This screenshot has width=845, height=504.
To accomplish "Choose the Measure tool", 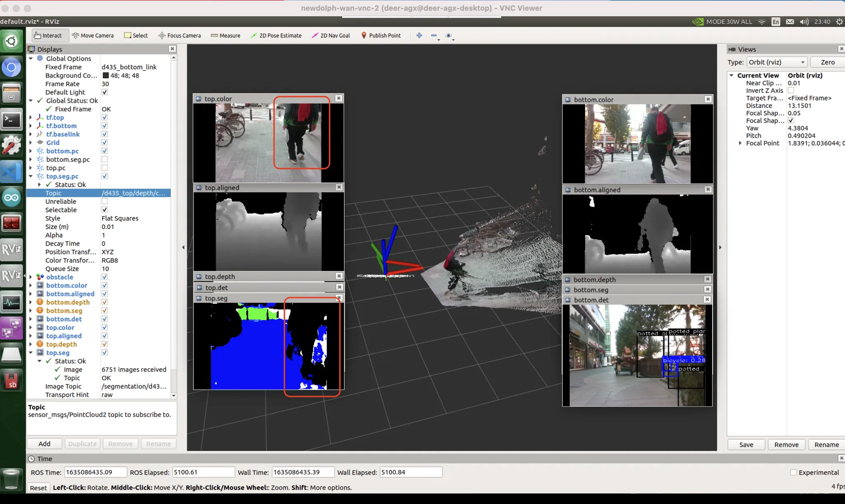I will (x=225, y=35).
